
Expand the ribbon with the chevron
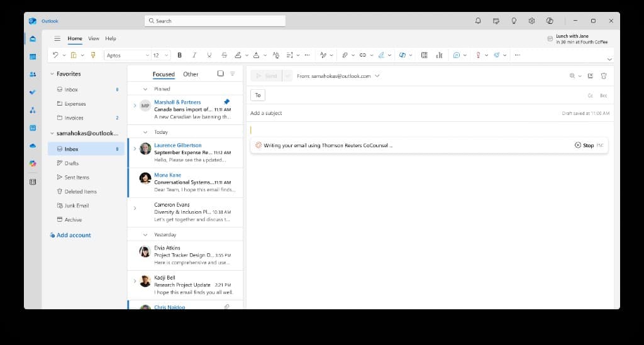[609, 60]
